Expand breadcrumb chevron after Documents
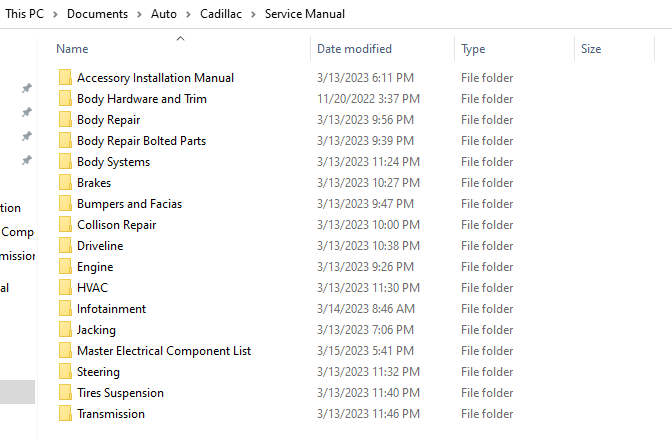Screen dimensions: 672x440 (x=139, y=14)
